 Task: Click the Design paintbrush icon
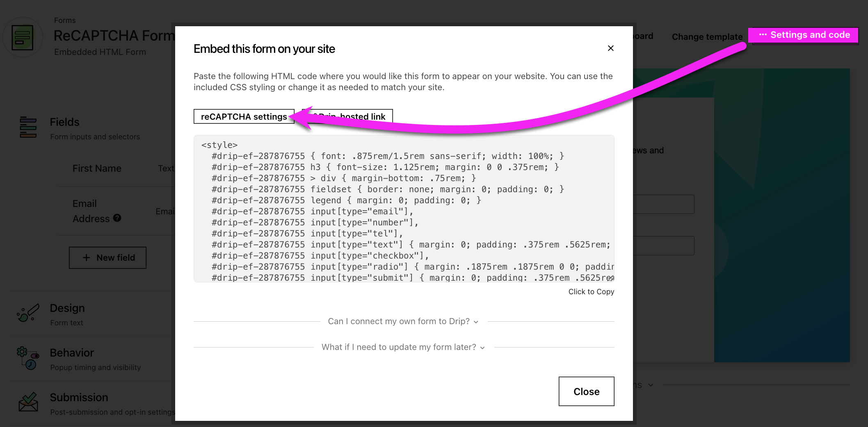[x=28, y=313]
